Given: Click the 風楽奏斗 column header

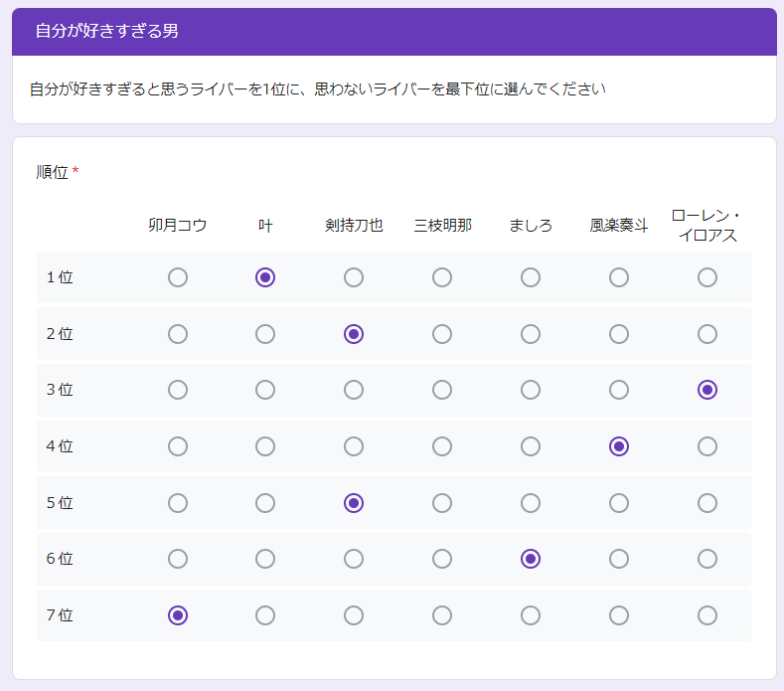Looking at the screenshot, I should tap(619, 225).
